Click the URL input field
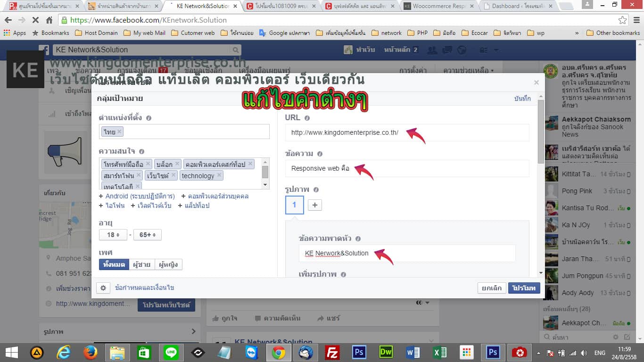 pyautogui.click(x=407, y=133)
